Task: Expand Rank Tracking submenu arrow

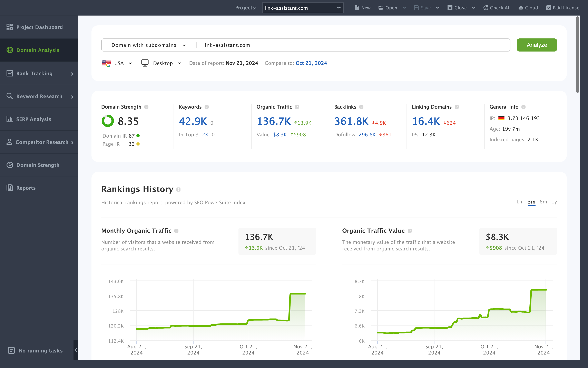Action: click(x=72, y=74)
